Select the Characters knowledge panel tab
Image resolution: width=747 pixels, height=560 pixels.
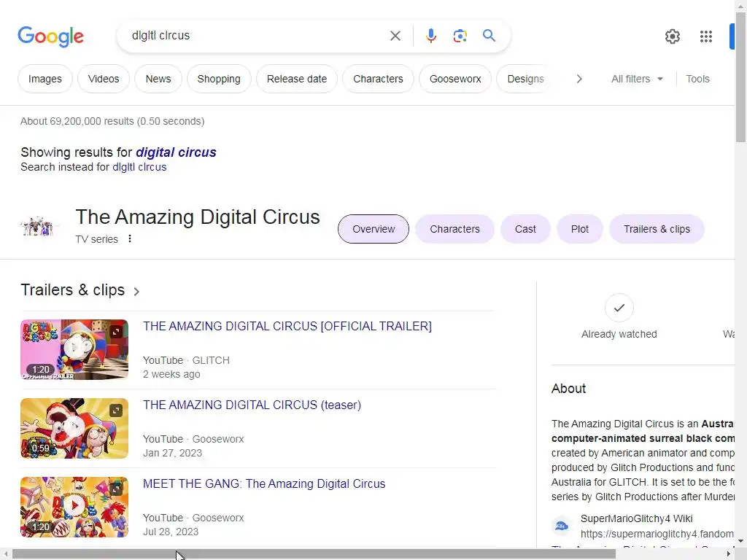click(454, 229)
